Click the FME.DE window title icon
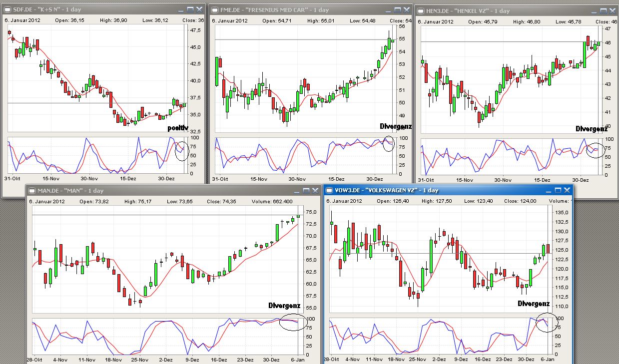The image size is (619, 364). [215, 9]
